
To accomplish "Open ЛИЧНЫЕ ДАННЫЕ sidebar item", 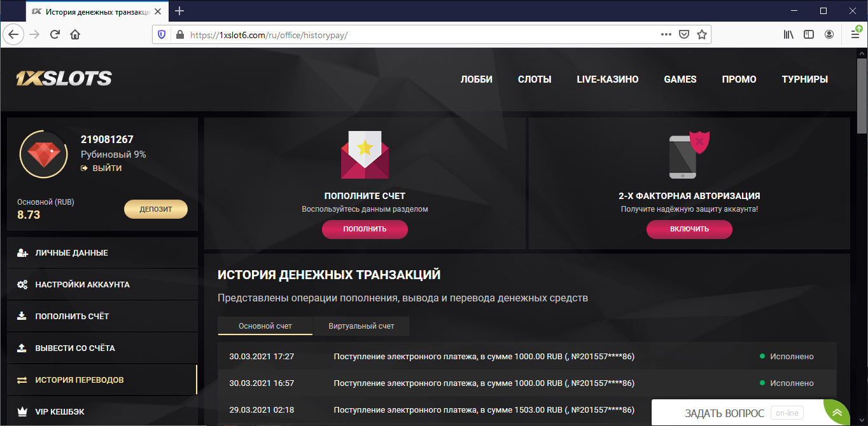I will (102, 253).
